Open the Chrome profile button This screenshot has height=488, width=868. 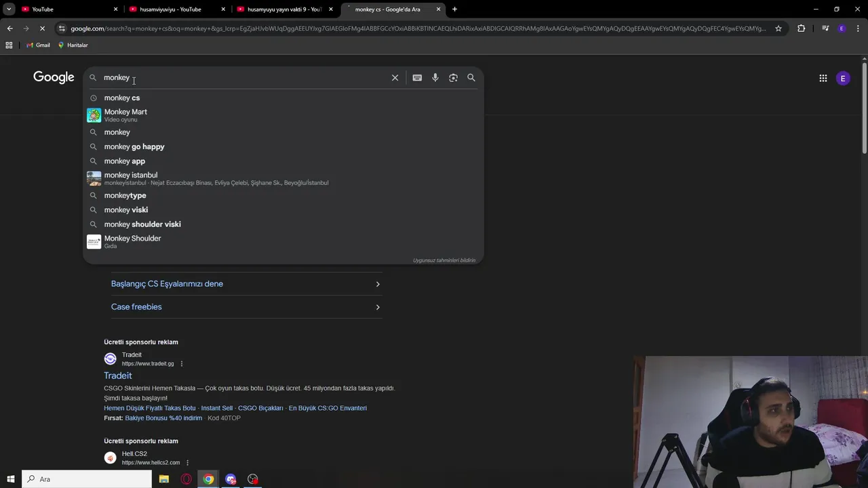842,28
